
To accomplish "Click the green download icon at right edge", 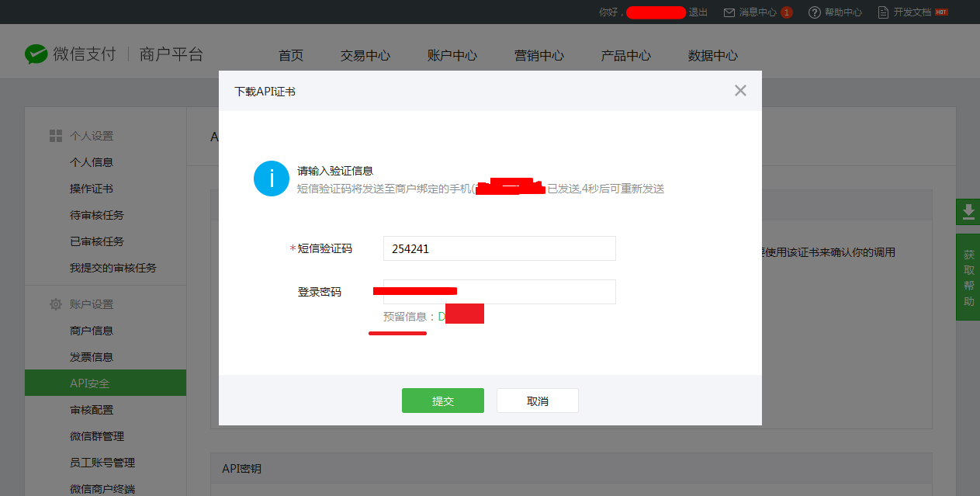I will point(968,211).
